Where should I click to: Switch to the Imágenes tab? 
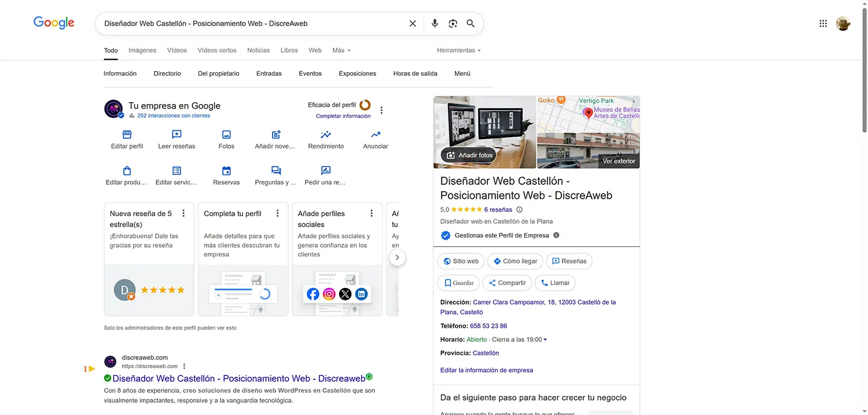pos(142,50)
